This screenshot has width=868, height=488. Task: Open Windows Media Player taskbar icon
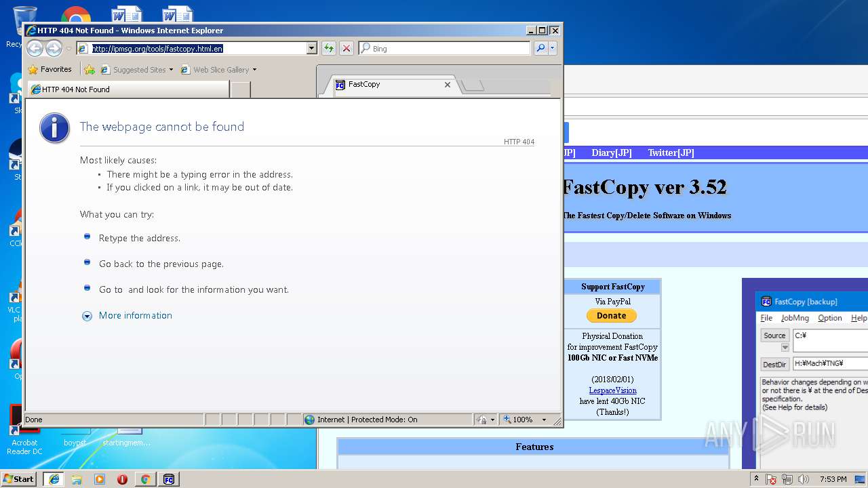100,479
